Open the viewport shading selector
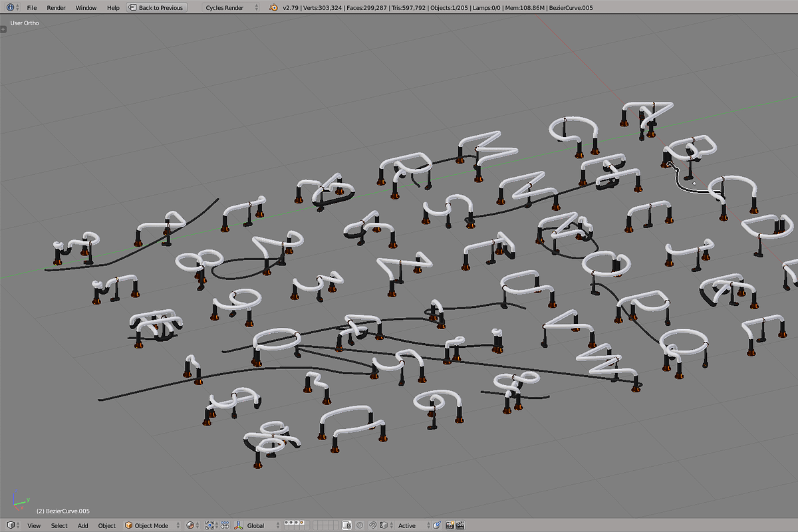798x532 pixels. point(192,525)
